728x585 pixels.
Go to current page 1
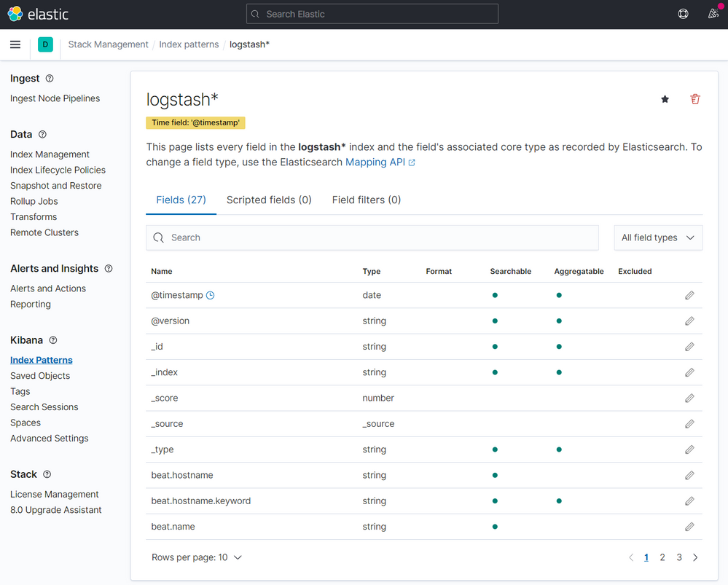click(x=646, y=557)
